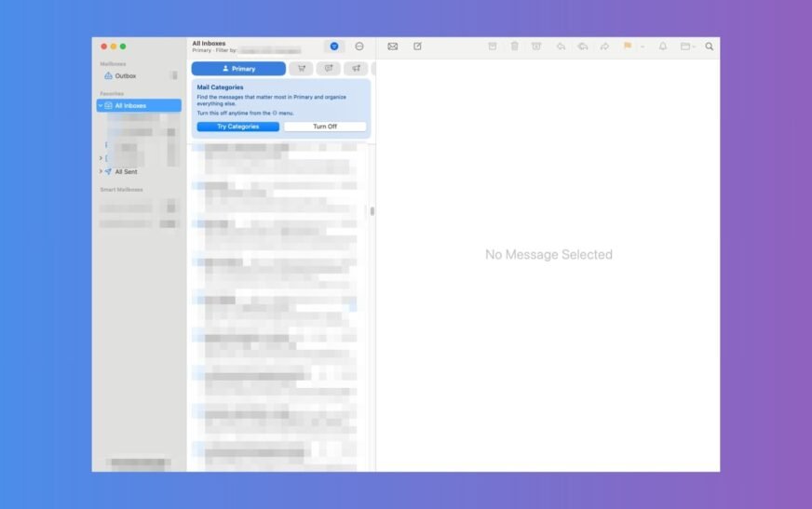The width and height of the screenshot is (812, 509).
Task: Open the search magnifier
Action: 709,47
